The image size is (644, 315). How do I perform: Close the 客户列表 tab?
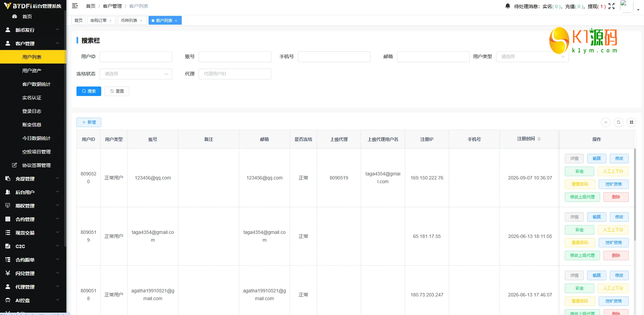176,21
